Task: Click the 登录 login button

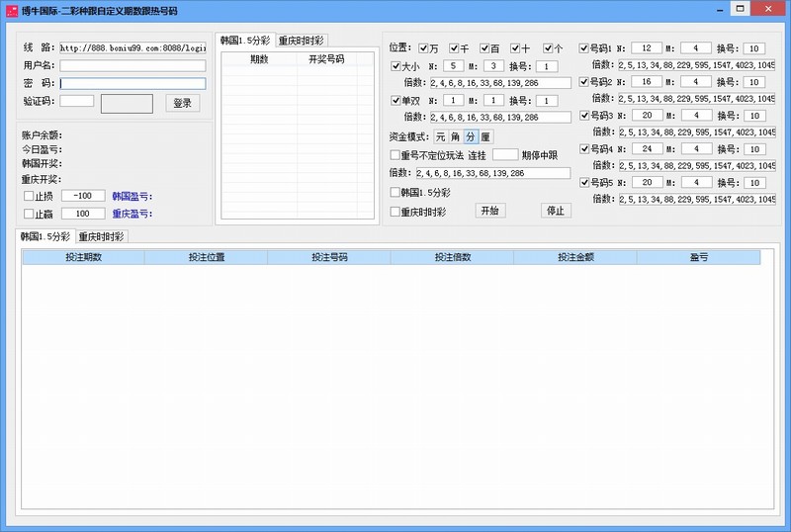Action: [183, 103]
